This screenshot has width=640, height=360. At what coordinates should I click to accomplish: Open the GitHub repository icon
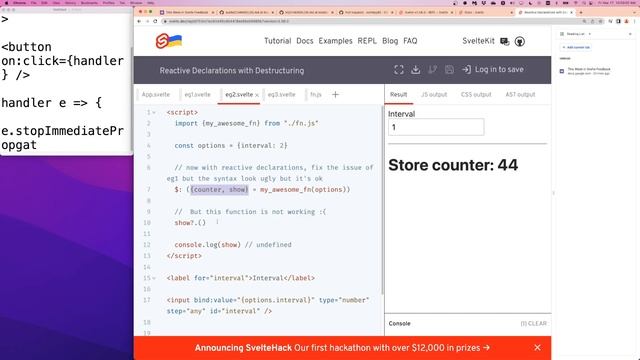[520, 41]
